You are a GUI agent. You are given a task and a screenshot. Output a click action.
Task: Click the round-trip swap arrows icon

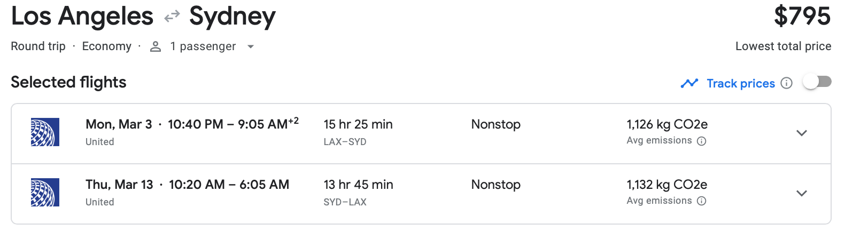tap(172, 17)
